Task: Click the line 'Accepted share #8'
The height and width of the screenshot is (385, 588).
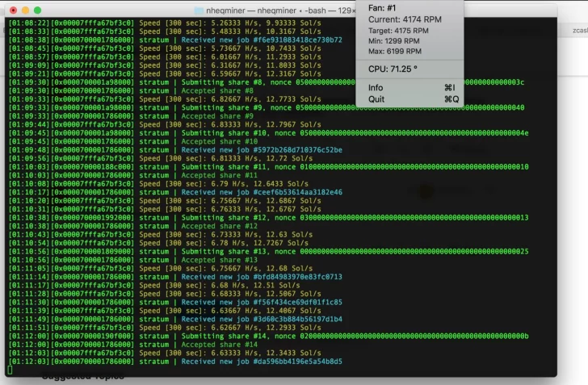Action: click(x=217, y=90)
